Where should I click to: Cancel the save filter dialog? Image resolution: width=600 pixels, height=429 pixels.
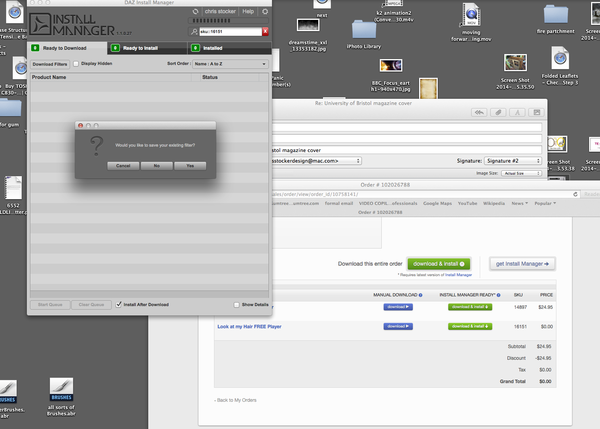click(x=123, y=166)
